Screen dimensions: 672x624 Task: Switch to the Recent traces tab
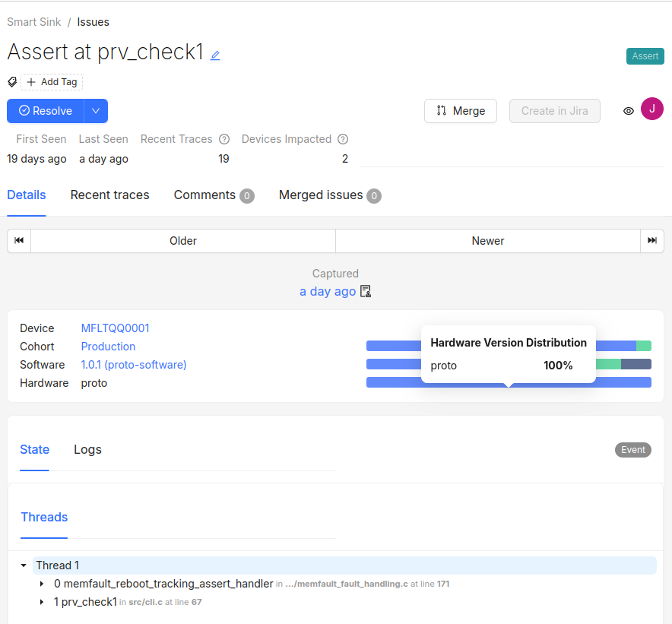[x=109, y=195]
